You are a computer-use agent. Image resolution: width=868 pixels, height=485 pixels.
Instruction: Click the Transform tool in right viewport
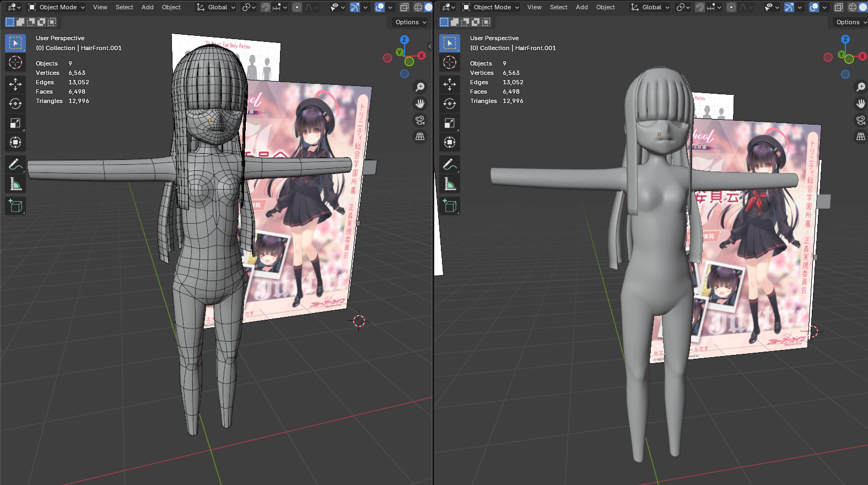click(x=450, y=143)
